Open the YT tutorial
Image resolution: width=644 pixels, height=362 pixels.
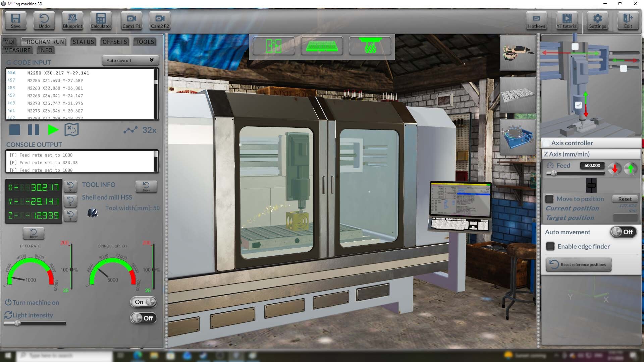567,21
